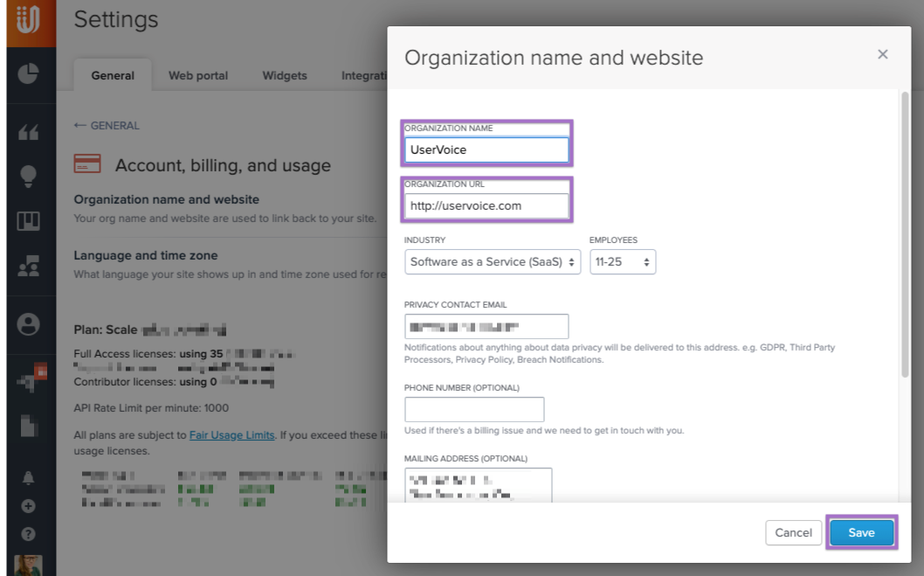
Task: Open the Employees dropdown
Action: 623,261
